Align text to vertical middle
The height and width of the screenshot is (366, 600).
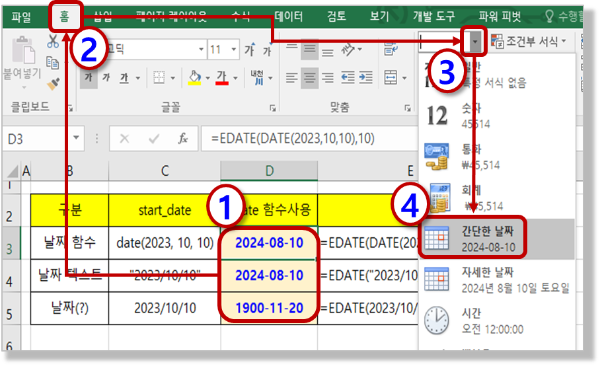pos(310,50)
